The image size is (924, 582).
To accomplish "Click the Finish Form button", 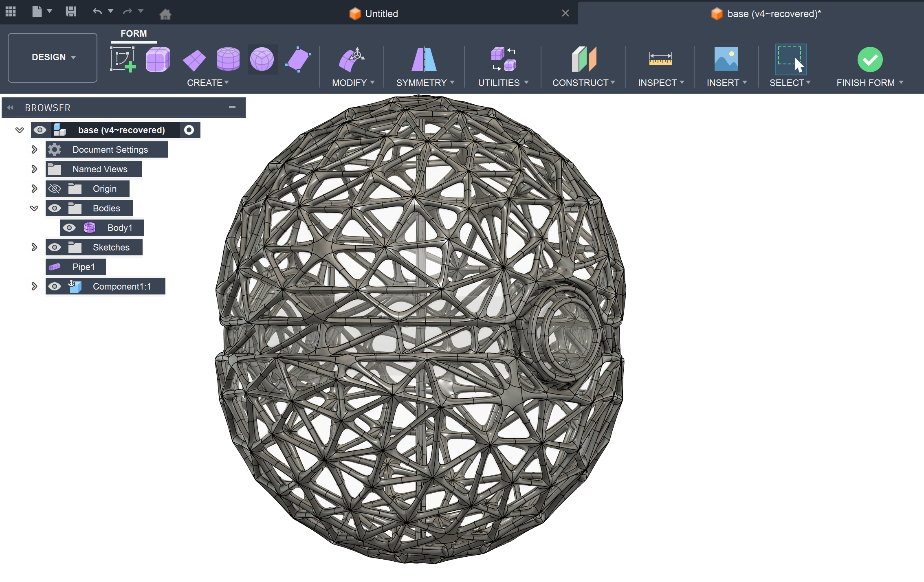I will tap(870, 60).
